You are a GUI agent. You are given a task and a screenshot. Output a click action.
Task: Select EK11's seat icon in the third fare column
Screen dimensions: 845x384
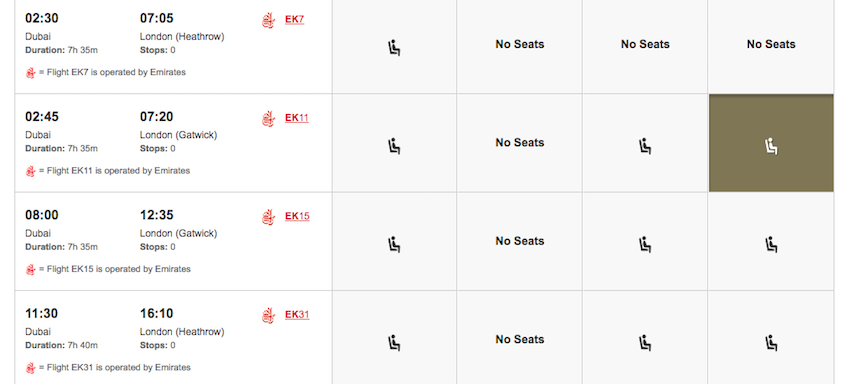[645, 146]
